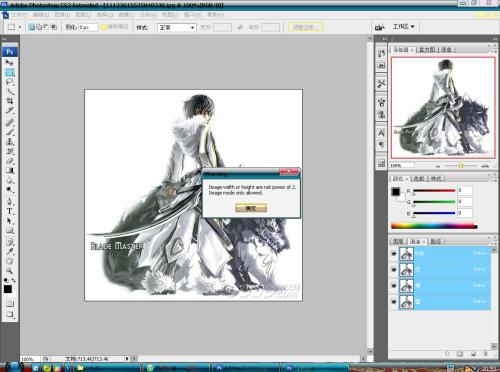Switch to the 直方图 Histogram tab
Image resolution: width=500 pixels, height=372 pixels.
[427, 50]
